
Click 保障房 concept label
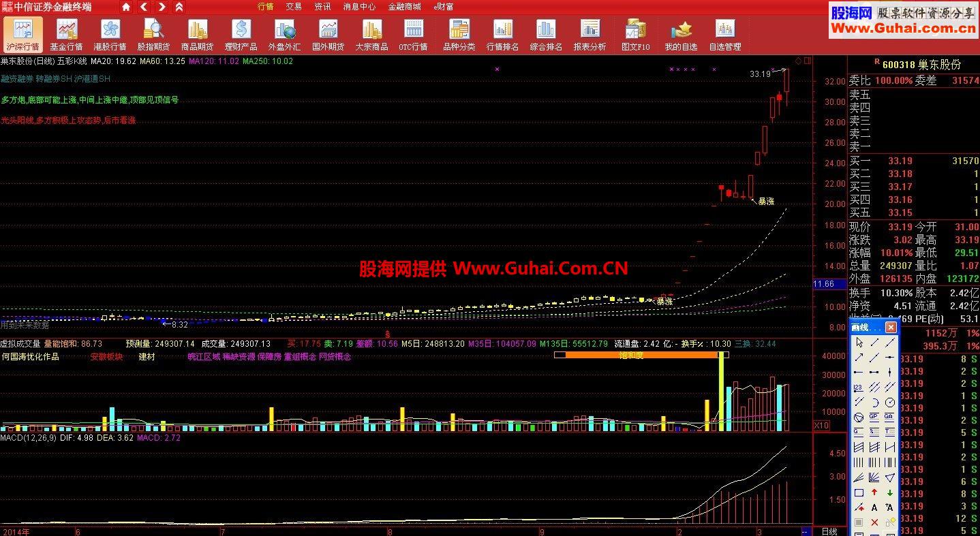click(x=269, y=357)
